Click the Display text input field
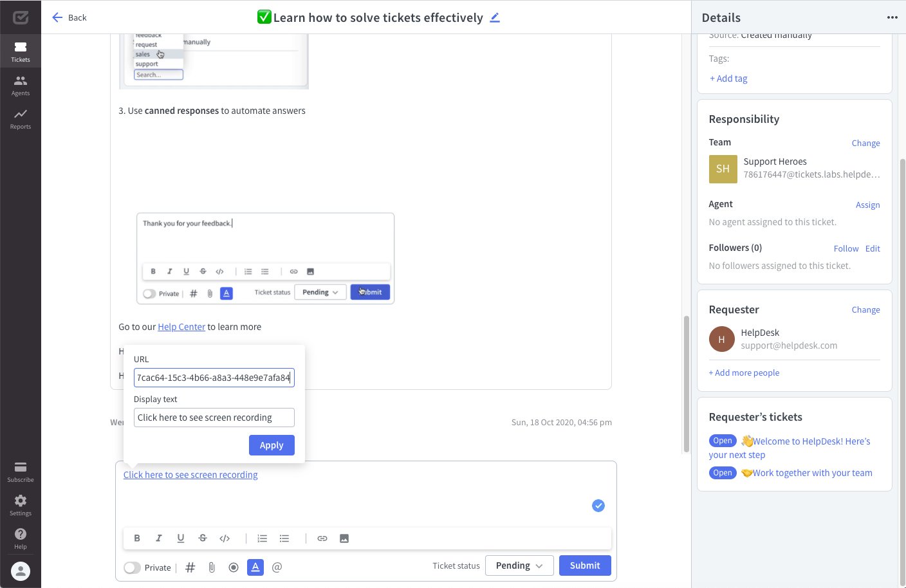The width and height of the screenshot is (906, 588). [214, 418]
